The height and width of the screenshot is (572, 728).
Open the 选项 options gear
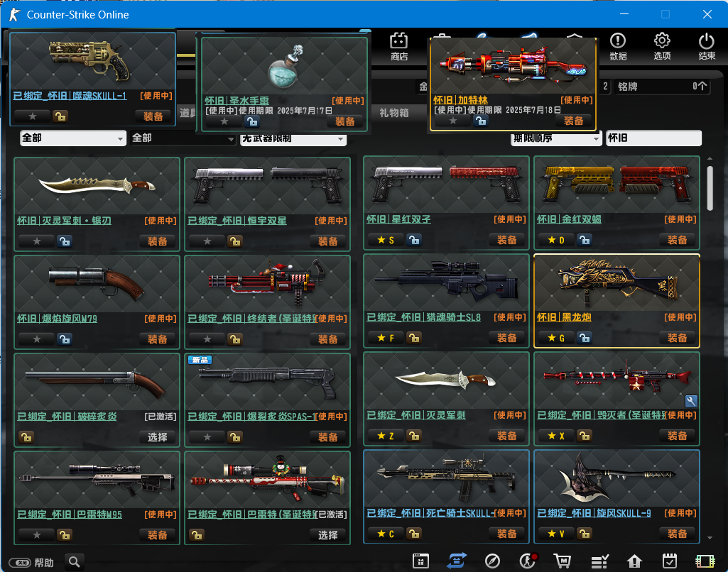[662, 46]
